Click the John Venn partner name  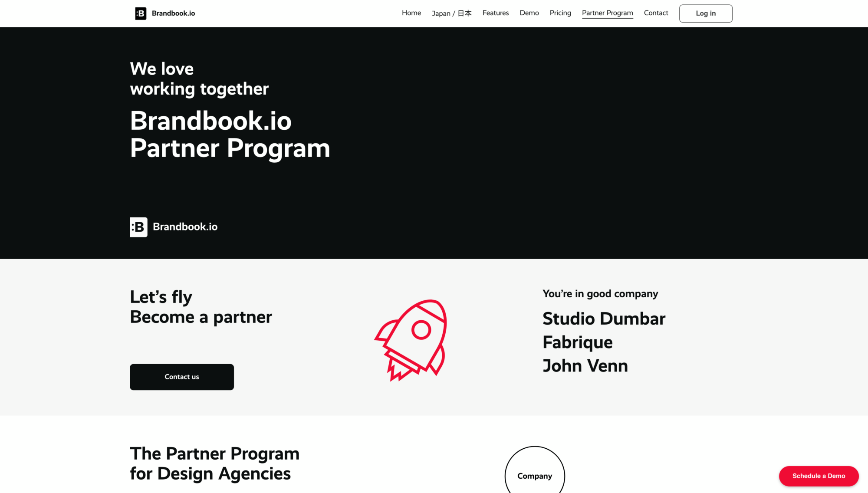click(585, 365)
